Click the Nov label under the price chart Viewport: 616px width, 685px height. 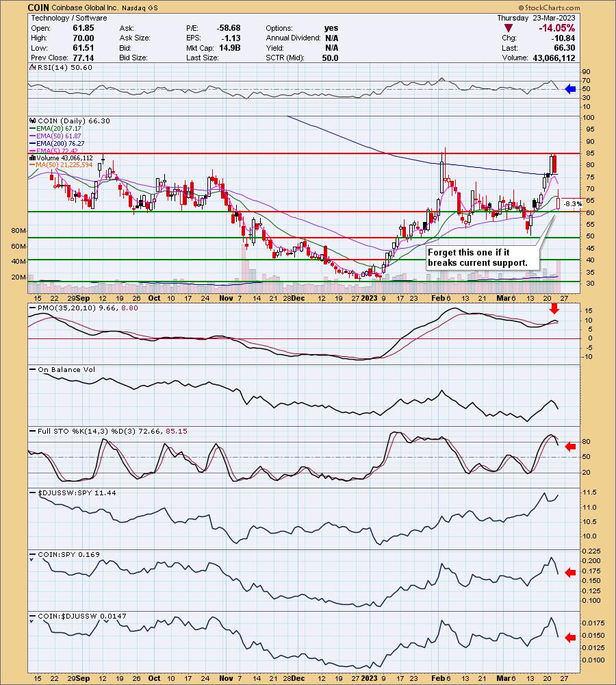tap(226, 298)
